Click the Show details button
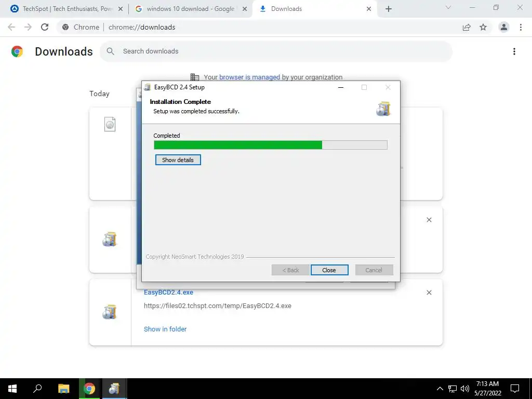The width and height of the screenshot is (532, 399). [178, 160]
